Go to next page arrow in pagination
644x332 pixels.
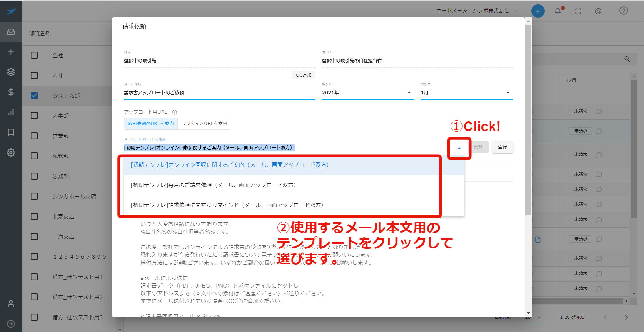click(x=626, y=317)
